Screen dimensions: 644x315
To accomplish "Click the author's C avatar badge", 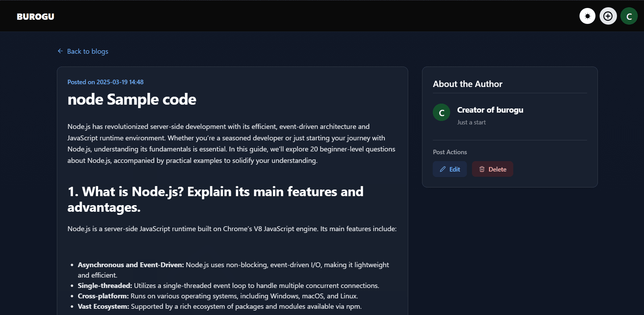I will pos(441,112).
